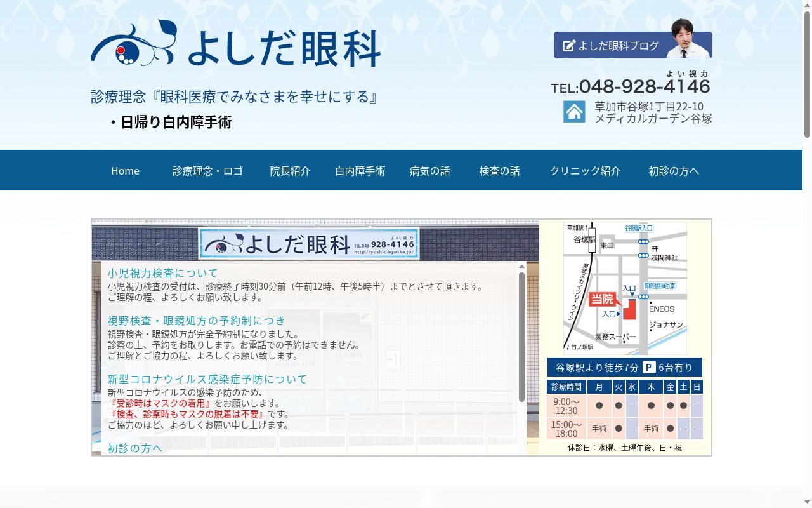Open 病気の話 menu item
The height and width of the screenshot is (508, 812).
tap(429, 171)
